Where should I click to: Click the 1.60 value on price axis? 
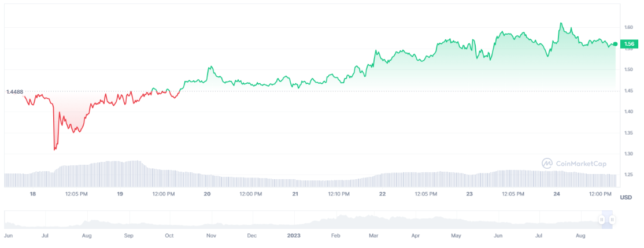tap(630, 27)
